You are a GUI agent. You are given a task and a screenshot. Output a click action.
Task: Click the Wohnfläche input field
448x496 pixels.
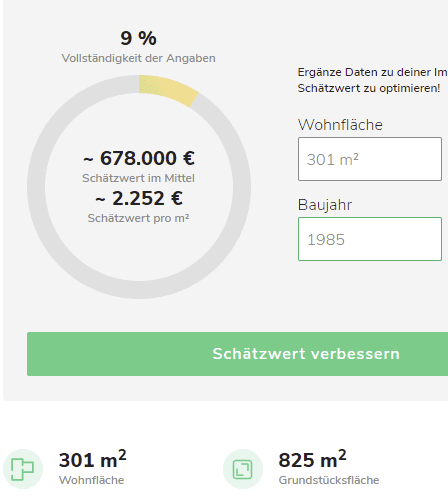coord(370,159)
